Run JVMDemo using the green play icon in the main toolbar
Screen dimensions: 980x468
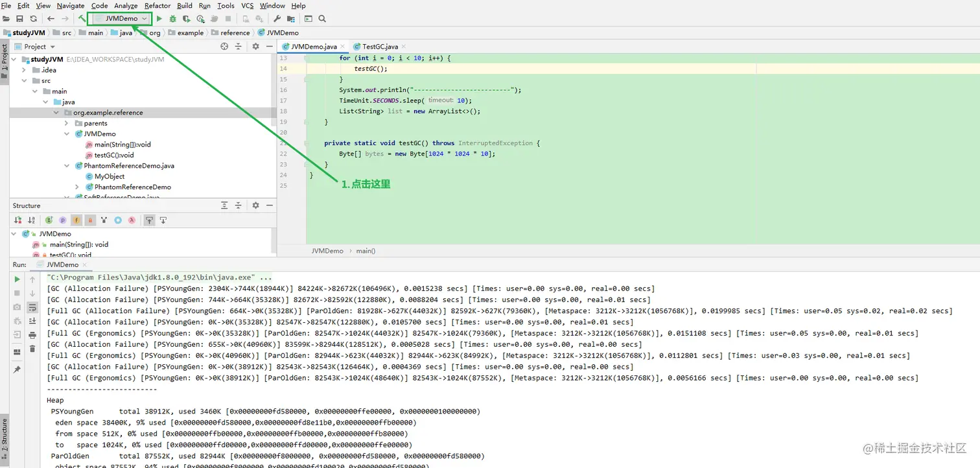point(159,19)
